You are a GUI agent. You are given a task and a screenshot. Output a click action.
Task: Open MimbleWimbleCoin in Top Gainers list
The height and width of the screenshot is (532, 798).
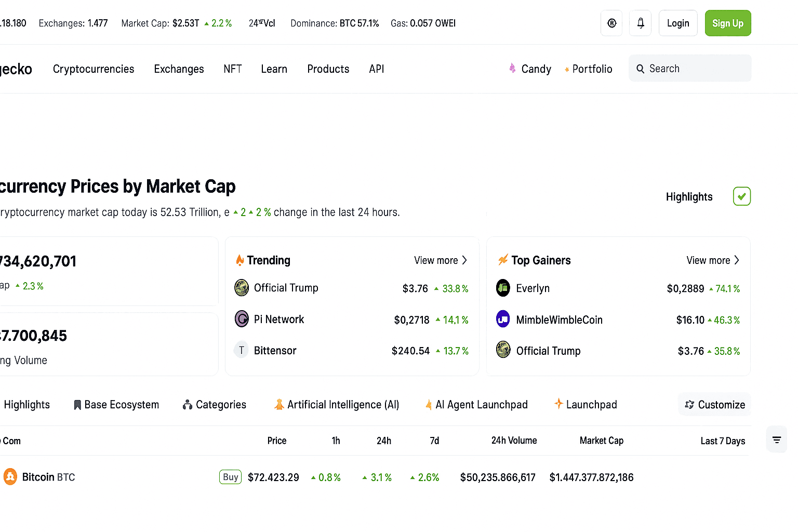pyautogui.click(x=560, y=320)
